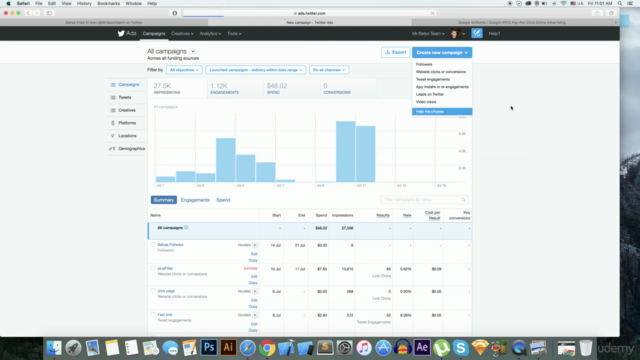Open Illustrator from the Dock
The width and height of the screenshot is (640, 360).
coord(228,348)
